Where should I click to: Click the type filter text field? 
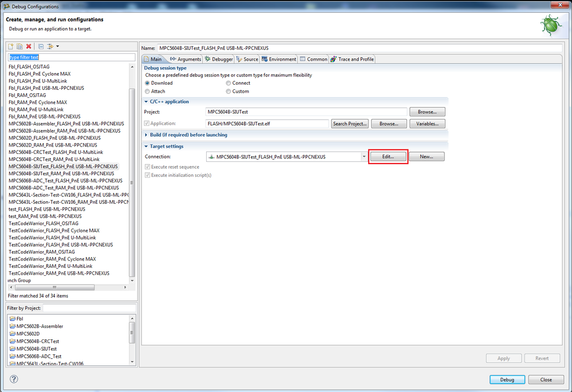(72, 57)
